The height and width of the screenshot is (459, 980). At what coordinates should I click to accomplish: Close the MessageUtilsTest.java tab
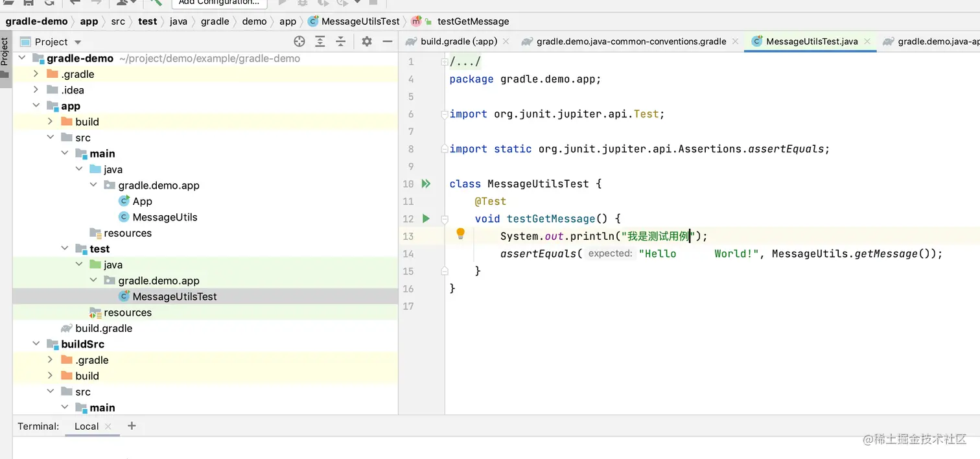point(867,41)
